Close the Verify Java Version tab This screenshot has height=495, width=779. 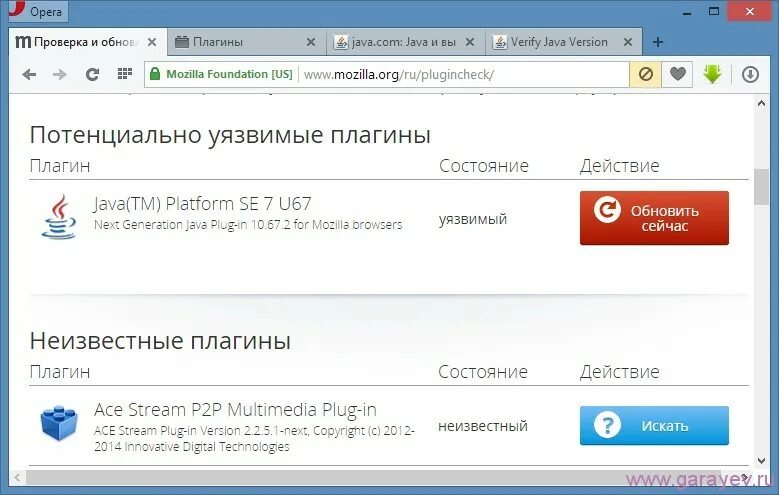pos(628,42)
